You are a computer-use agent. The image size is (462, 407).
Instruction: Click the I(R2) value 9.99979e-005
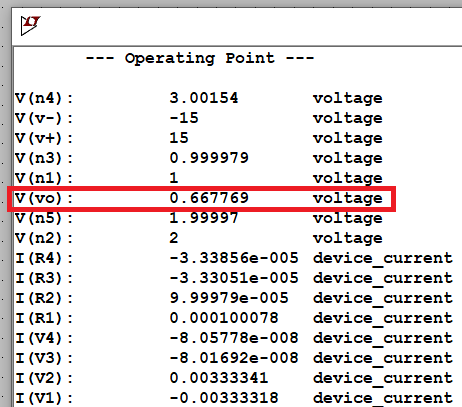click(x=229, y=298)
